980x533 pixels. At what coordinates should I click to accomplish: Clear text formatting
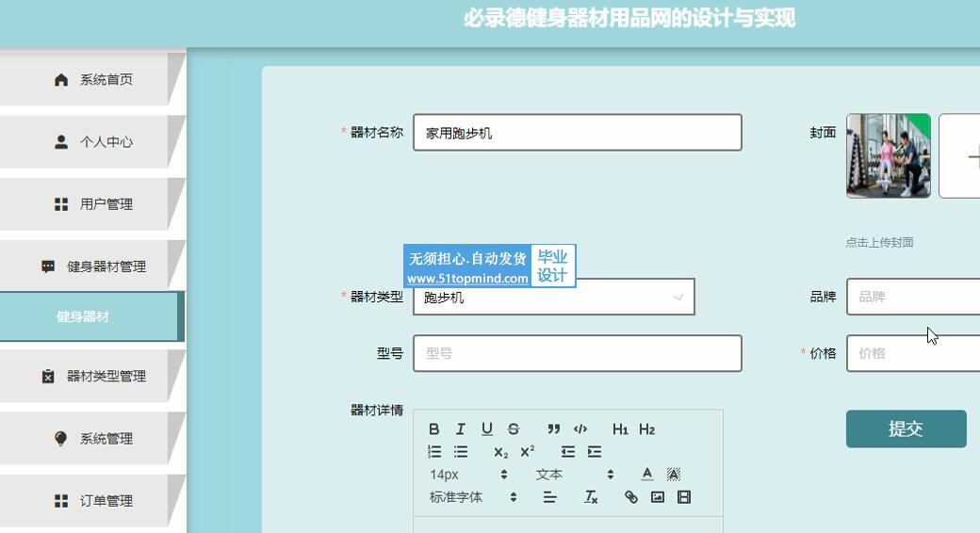(x=591, y=497)
